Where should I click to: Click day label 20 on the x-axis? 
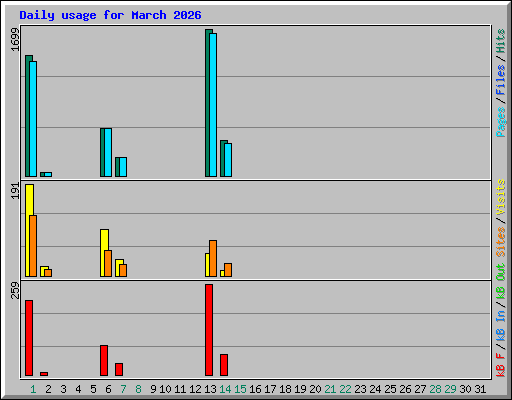315,389
